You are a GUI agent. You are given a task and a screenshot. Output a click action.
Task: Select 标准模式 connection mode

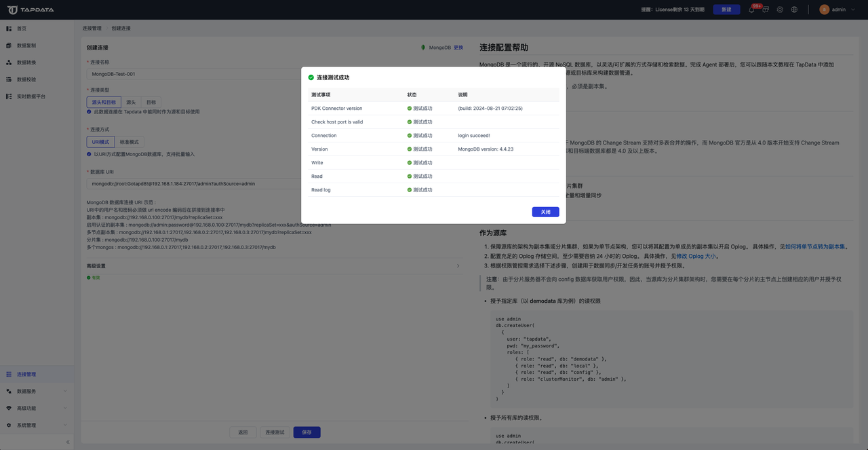[130, 142]
